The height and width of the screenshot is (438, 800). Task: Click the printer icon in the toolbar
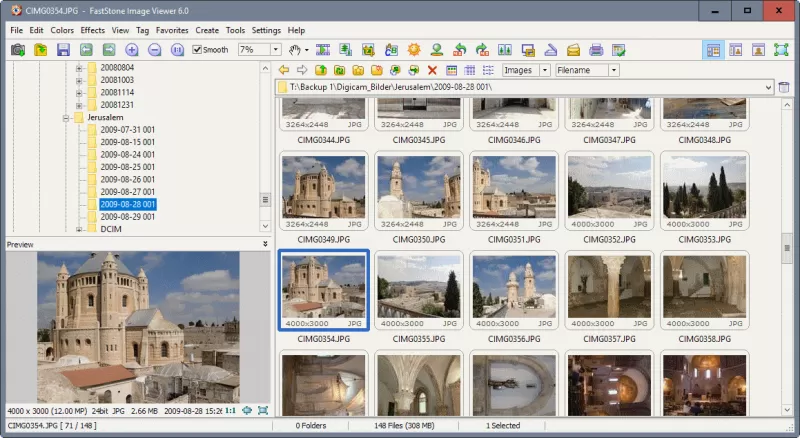click(596, 49)
